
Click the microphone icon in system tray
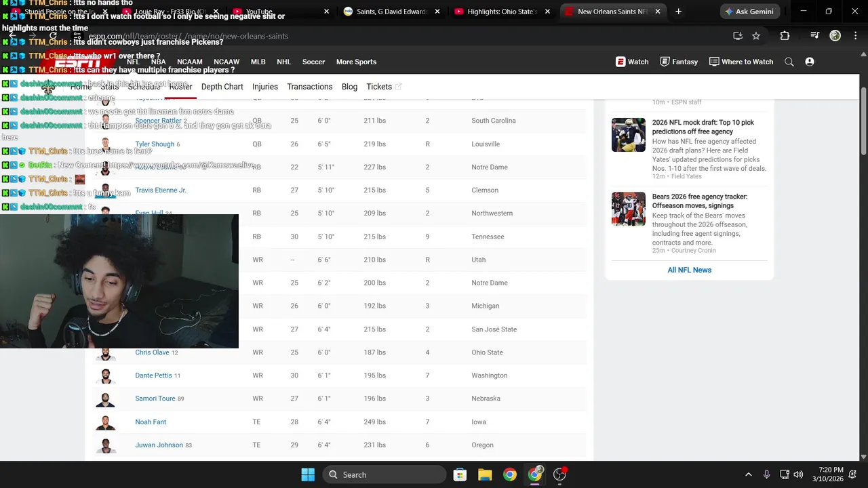point(766,474)
